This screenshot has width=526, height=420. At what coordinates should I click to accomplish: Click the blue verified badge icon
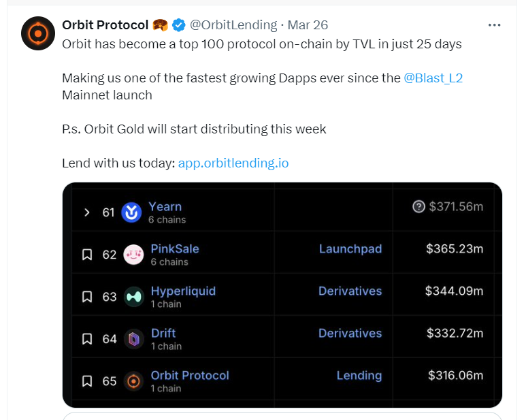pyautogui.click(x=178, y=25)
